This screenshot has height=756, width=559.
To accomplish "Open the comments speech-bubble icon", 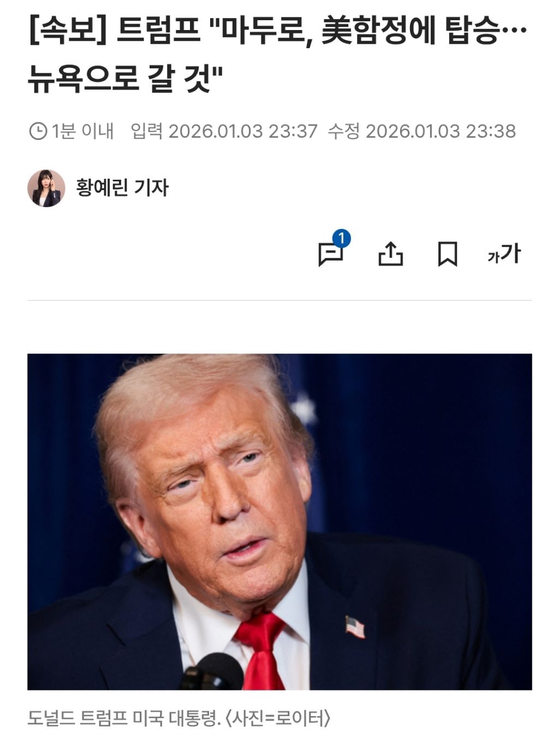I will (x=330, y=255).
